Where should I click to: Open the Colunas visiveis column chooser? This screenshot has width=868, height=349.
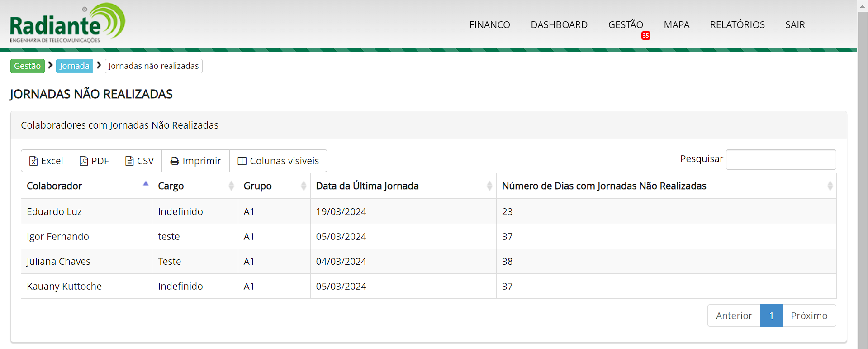coord(278,161)
